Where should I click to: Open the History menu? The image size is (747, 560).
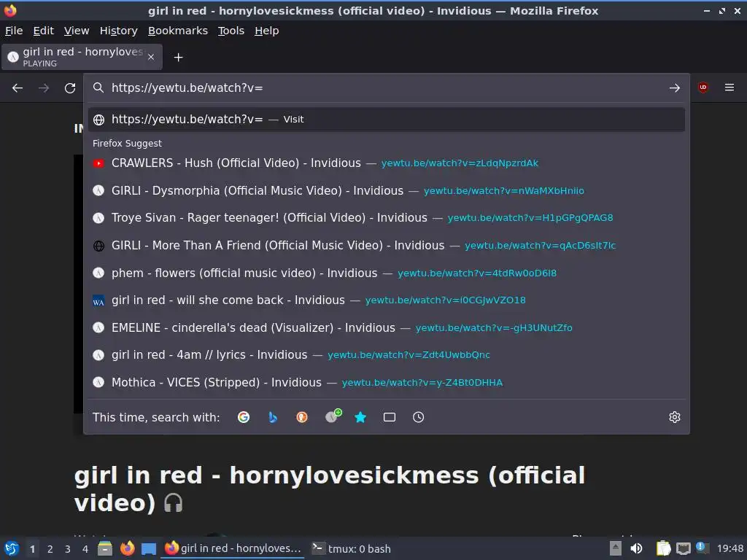[119, 31]
